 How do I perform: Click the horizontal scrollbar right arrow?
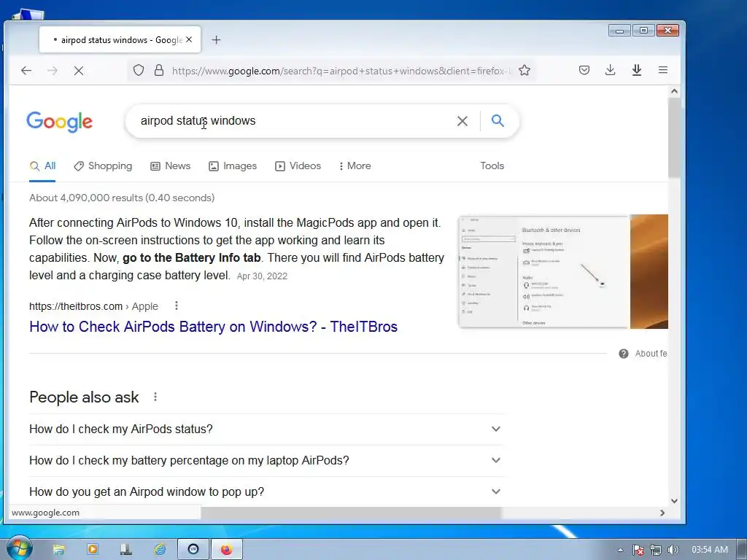click(x=662, y=513)
